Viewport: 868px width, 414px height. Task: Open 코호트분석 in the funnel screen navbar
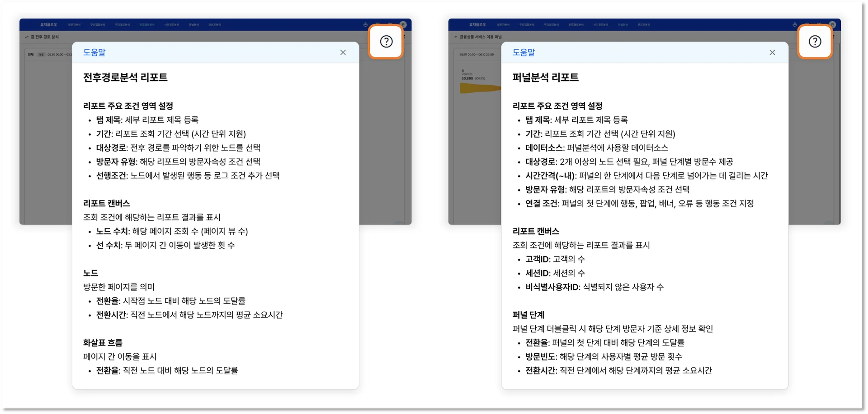[644, 25]
